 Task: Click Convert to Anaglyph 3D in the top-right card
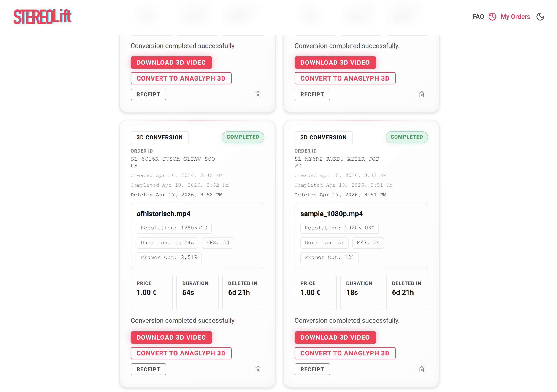pos(345,78)
